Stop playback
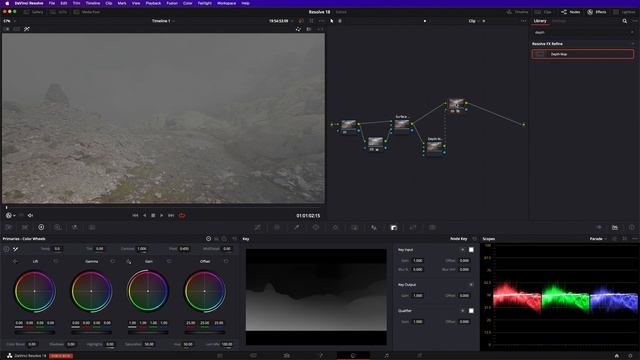Viewport: 640px width, 360px height. [x=153, y=216]
